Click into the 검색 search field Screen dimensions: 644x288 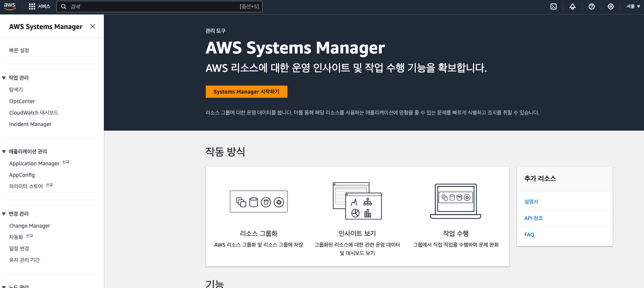point(160,6)
